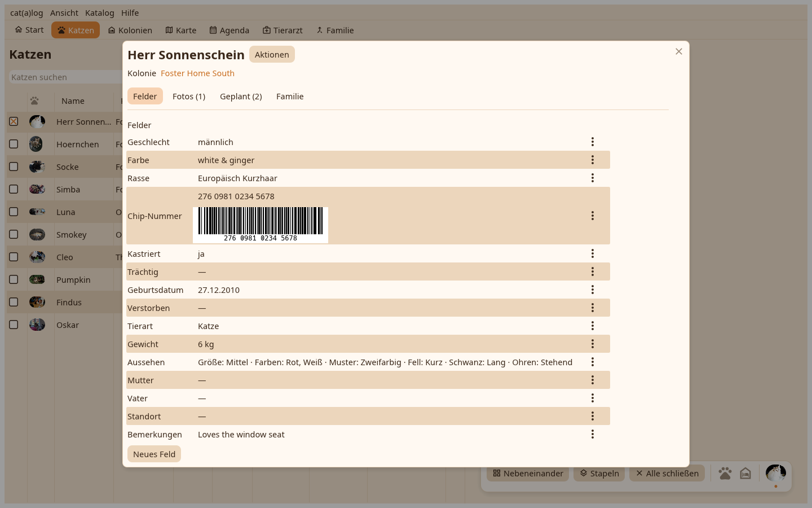Click the Nebeneinander button
812x508 pixels.
(x=528, y=473)
